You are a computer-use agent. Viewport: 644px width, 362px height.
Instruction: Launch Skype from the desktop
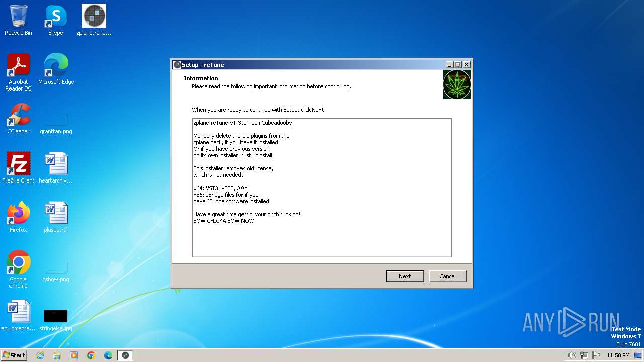[56, 20]
